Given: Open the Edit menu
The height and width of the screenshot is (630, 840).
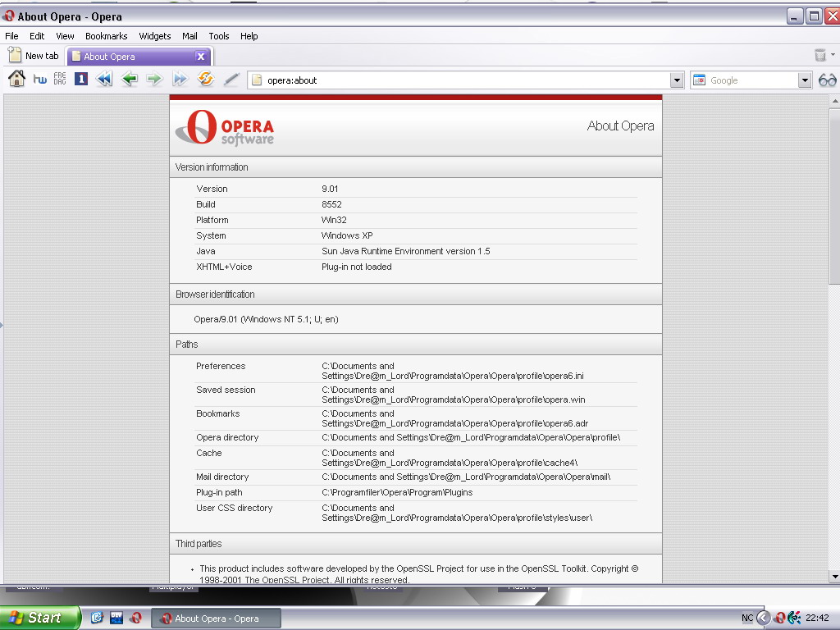Looking at the screenshot, I should (37, 36).
